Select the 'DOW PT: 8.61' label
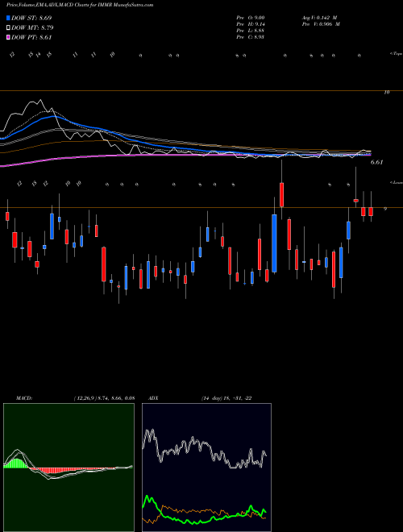This screenshot has width=403, height=532. 31,37
